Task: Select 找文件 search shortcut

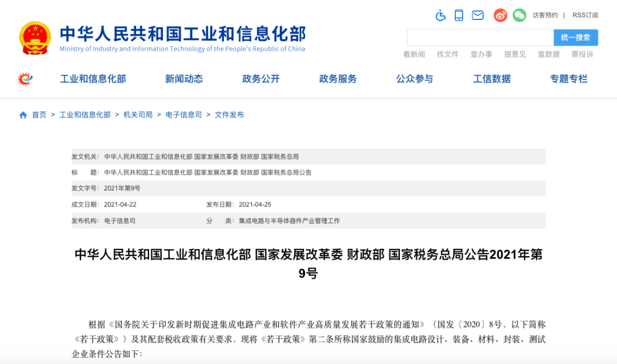Action: (448, 54)
